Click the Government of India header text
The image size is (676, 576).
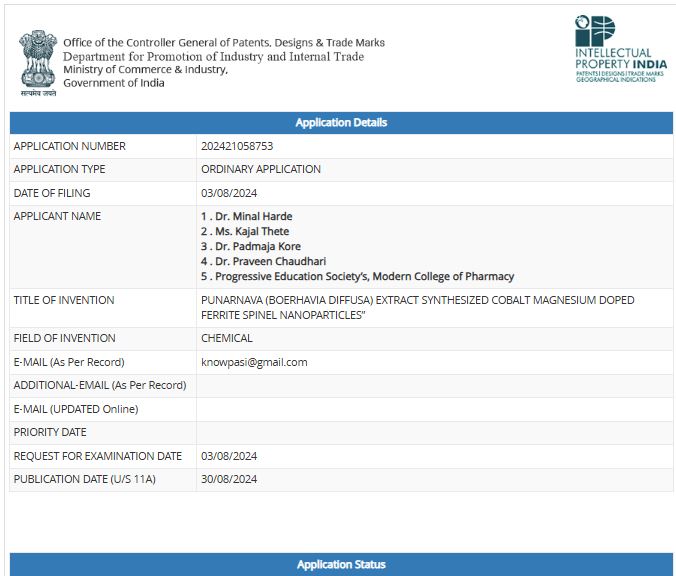click(114, 83)
